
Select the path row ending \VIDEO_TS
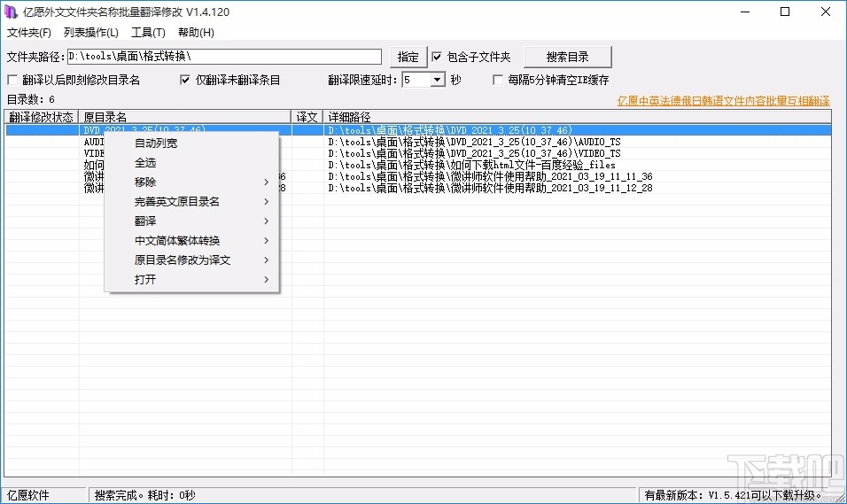[474, 153]
